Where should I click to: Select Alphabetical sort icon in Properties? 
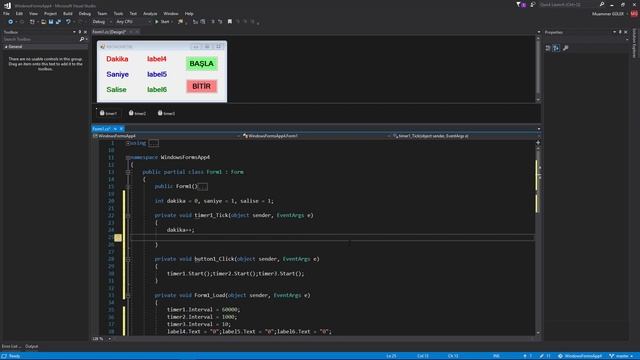click(556, 48)
